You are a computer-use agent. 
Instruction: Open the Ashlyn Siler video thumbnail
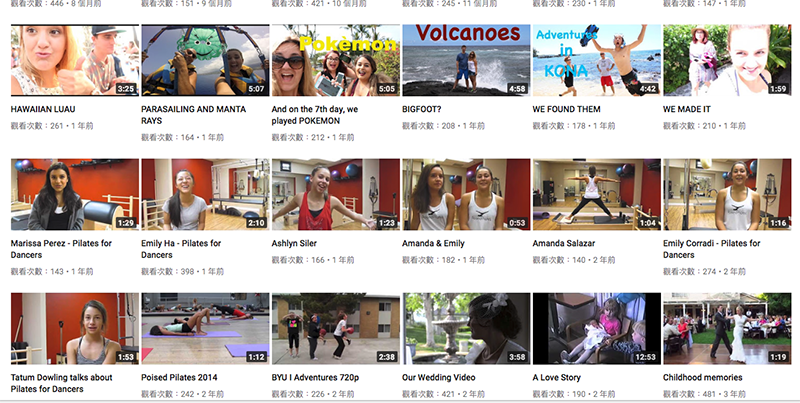[x=335, y=194]
